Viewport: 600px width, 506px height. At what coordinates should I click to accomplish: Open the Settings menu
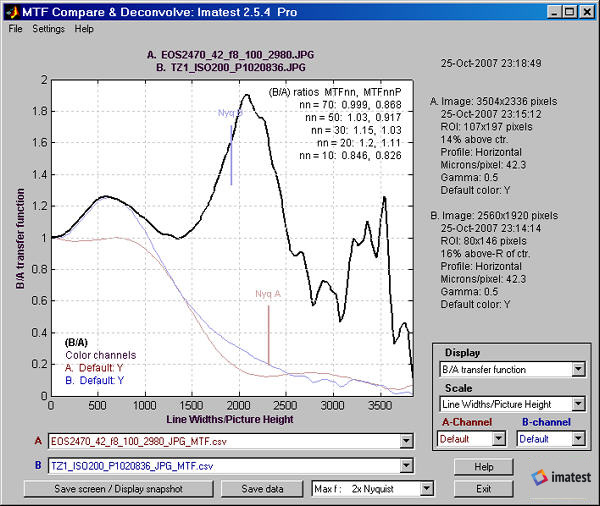[49, 29]
